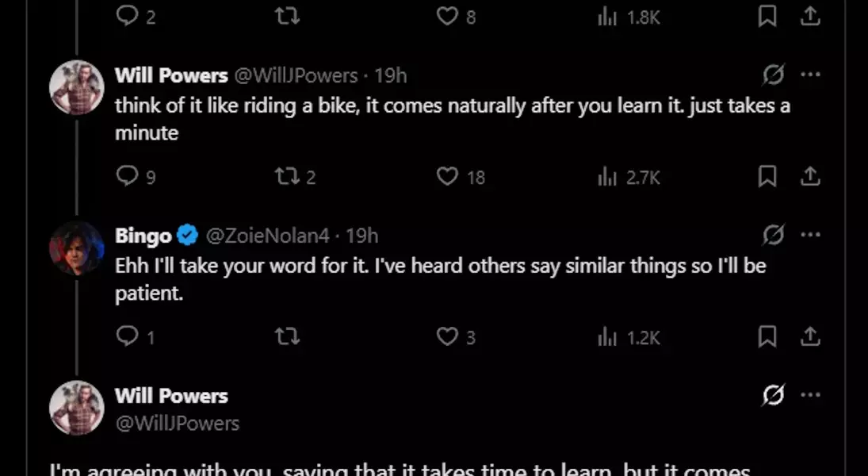The width and height of the screenshot is (868, 476).
Task: Open more options on bottom Will Powers tweet
Action: [810, 395]
